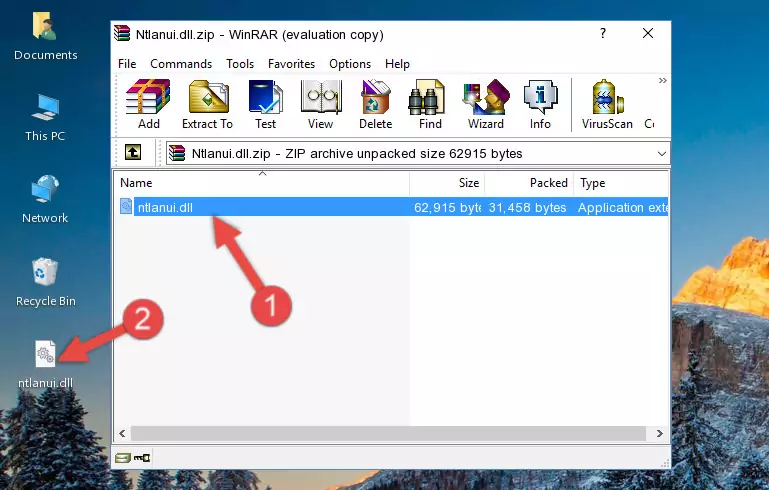Click the 31,458 bytes packed value
This screenshot has height=490, width=769.
click(527, 207)
